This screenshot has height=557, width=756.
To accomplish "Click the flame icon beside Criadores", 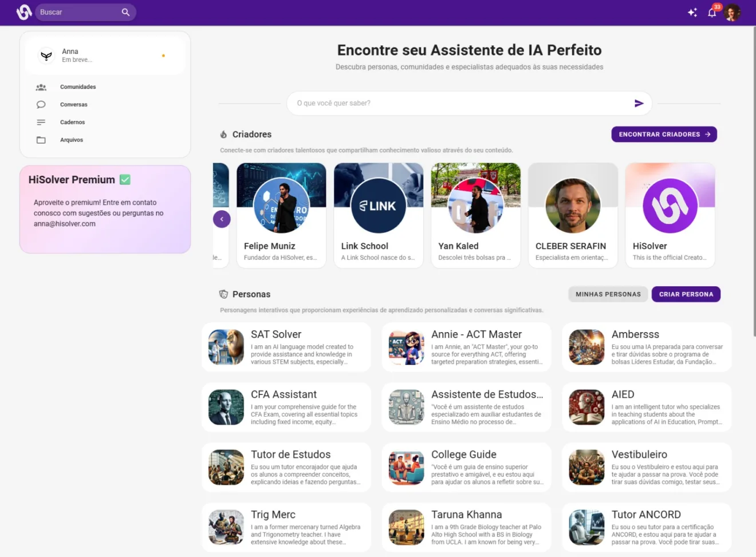I will [223, 135].
